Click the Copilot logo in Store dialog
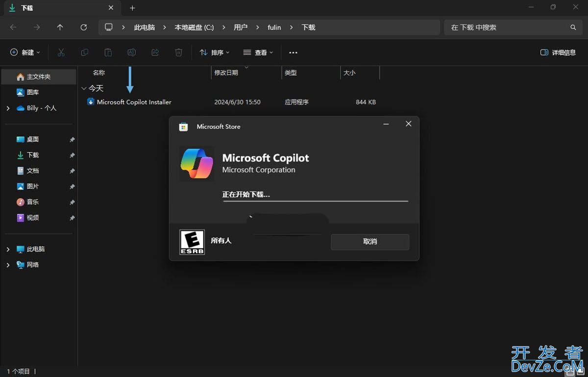588x377 pixels. 196,164
